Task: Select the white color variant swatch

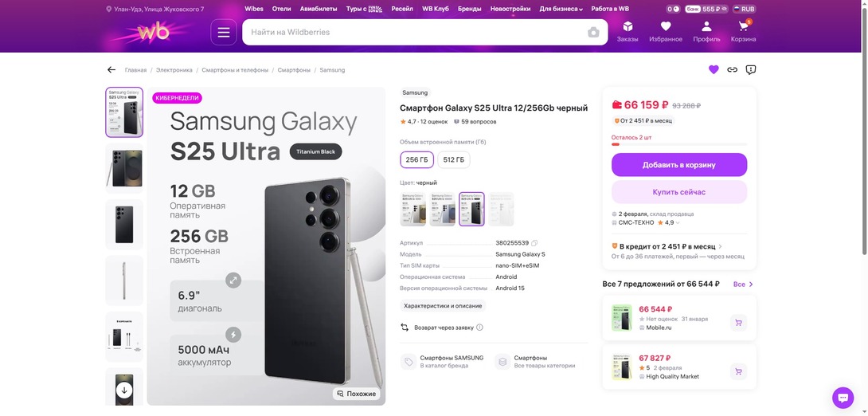Action: click(x=501, y=209)
